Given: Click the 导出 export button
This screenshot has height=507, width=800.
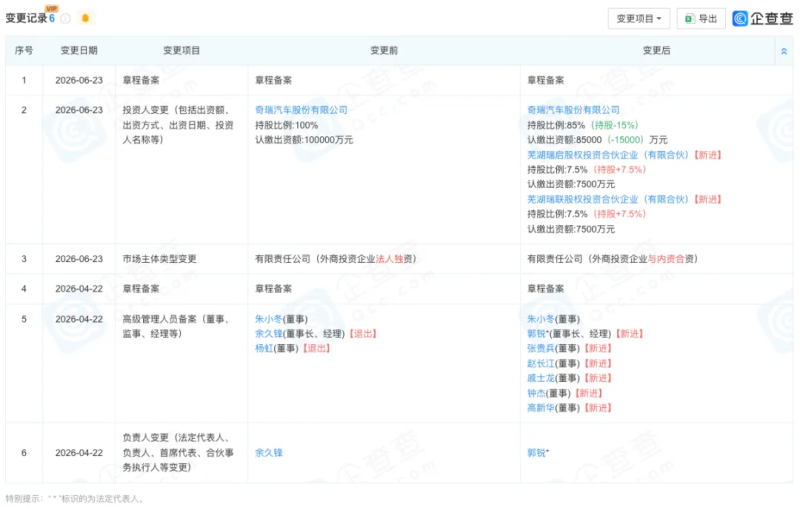Looking at the screenshot, I should pos(701,19).
